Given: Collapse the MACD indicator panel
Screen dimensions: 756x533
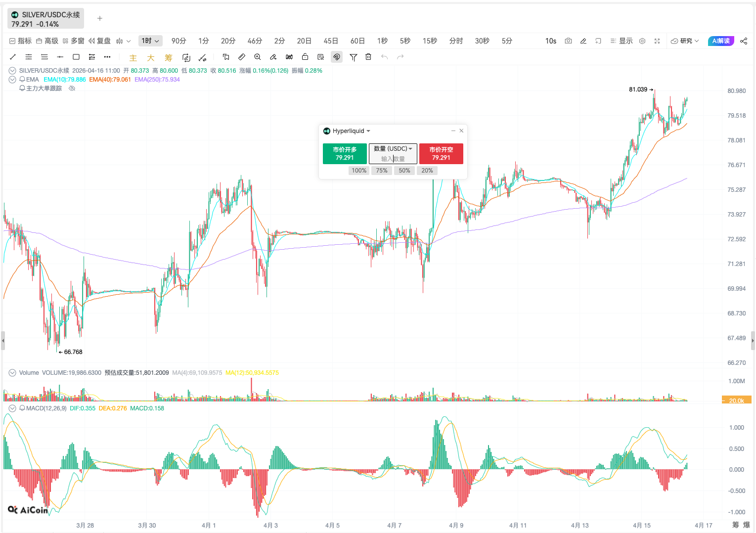Looking at the screenshot, I should pos(12,408).
